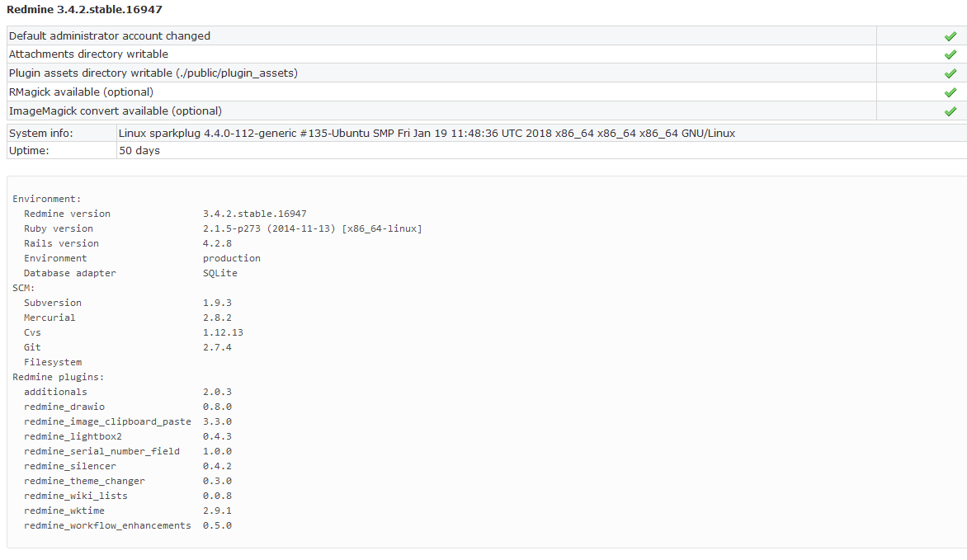Image resolution: width=967 pixels, height=560 pixels.
Task: Click the green check for Attachments directory writable
Action: (x=950, y=55)
